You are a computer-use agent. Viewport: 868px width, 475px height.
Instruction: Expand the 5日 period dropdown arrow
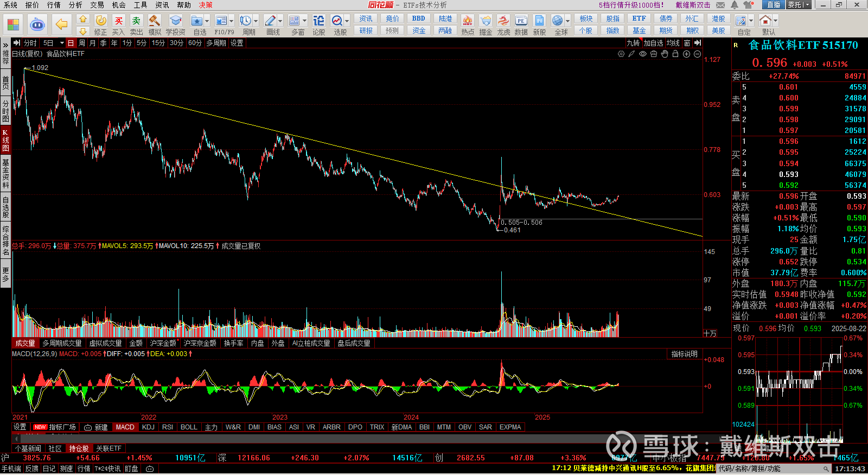[x=62, y=43]
